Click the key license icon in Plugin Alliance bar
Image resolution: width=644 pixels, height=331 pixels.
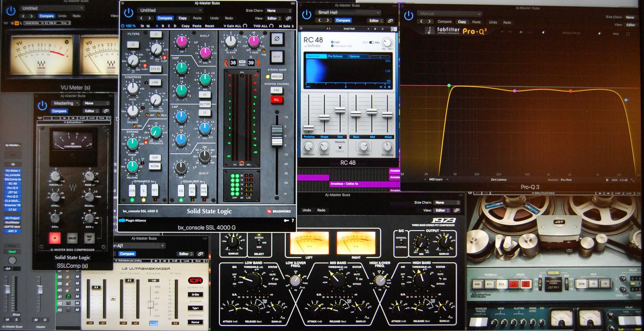(x=286, y=220)
